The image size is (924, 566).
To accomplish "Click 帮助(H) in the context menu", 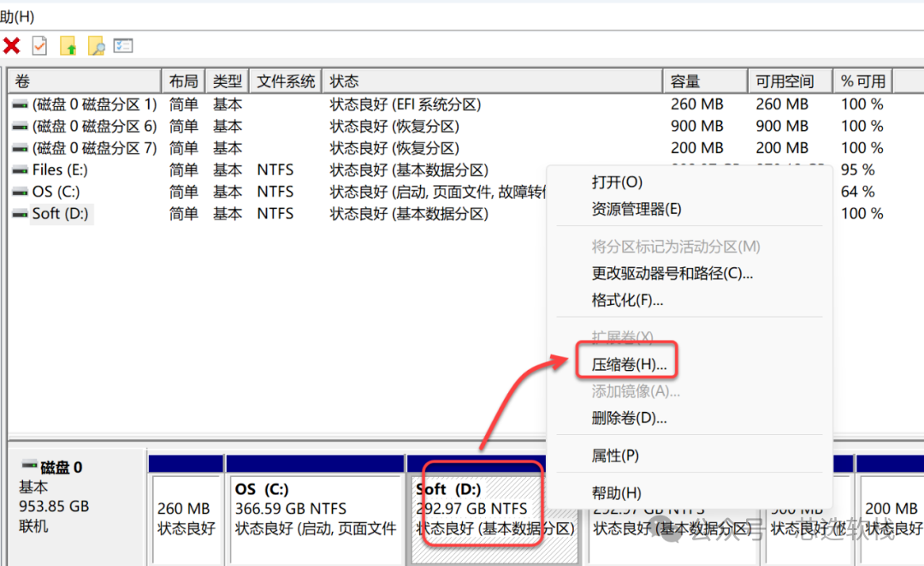I will (x=616, y=493).
